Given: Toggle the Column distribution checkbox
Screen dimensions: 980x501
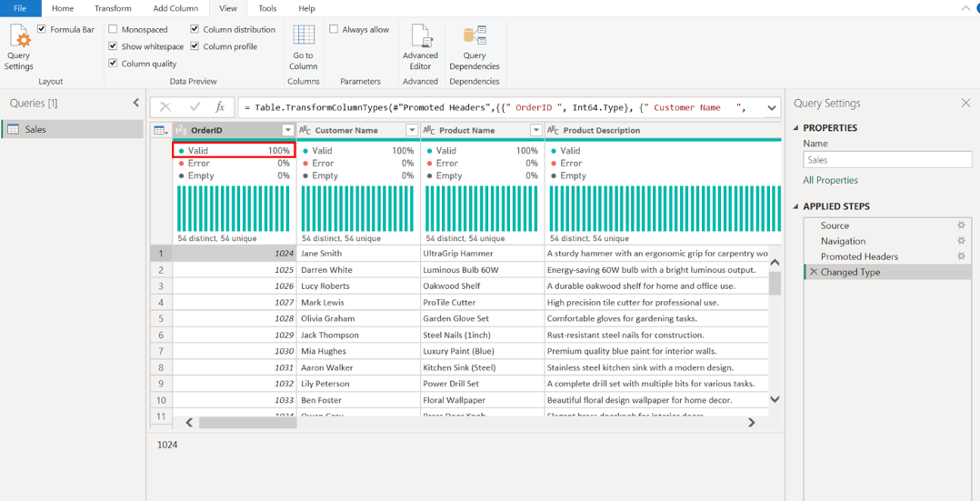Looking at the screenshot, I should coord(195,29).
